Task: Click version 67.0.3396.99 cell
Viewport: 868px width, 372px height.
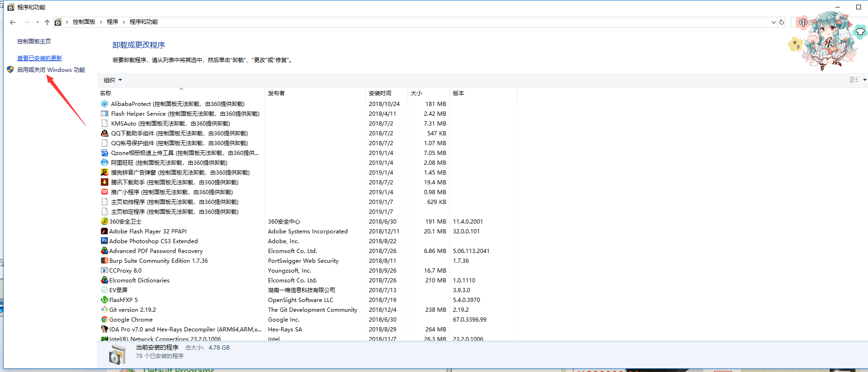Action: [470, 319]
